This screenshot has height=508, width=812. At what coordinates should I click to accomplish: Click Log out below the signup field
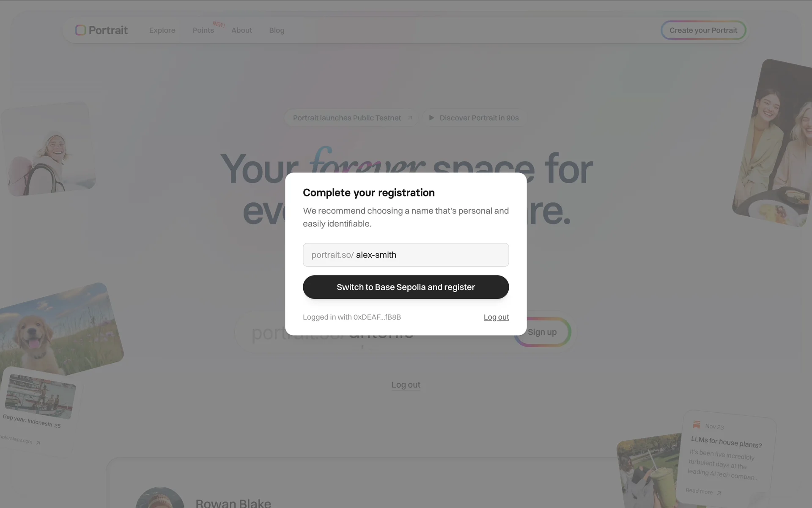[x=406, y=385]
